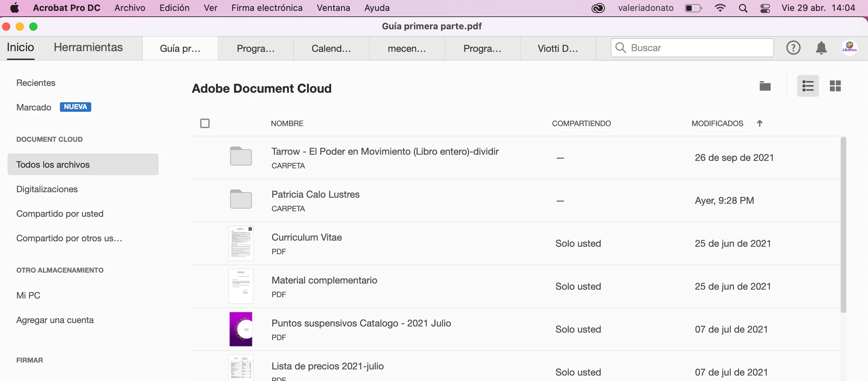Click the new folder icon
Image resolution: width=868 pixels, height=381 pixels.
[765, 86]
